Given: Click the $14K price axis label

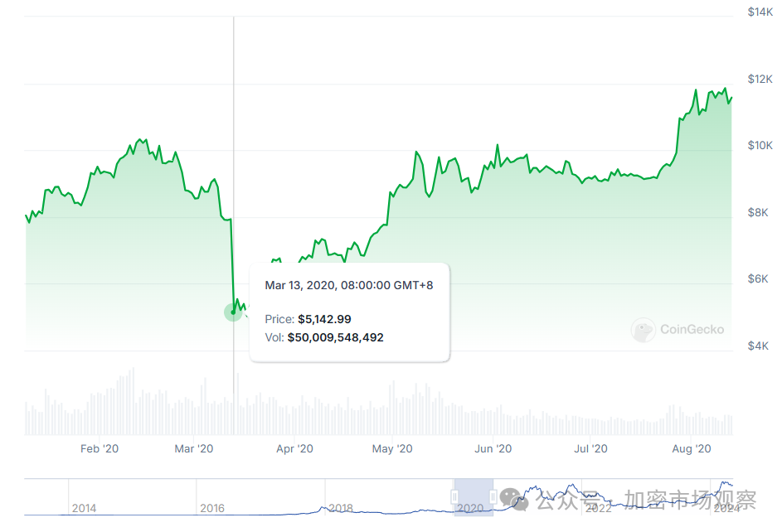Looking at the screenshot, I should click(760, 12).
